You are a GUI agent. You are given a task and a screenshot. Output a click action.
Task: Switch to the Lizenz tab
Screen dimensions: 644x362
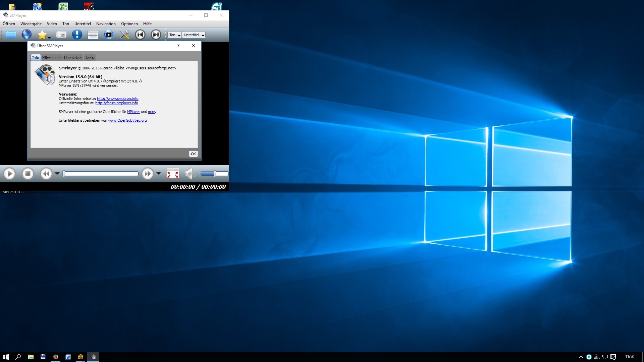(89, 58)
